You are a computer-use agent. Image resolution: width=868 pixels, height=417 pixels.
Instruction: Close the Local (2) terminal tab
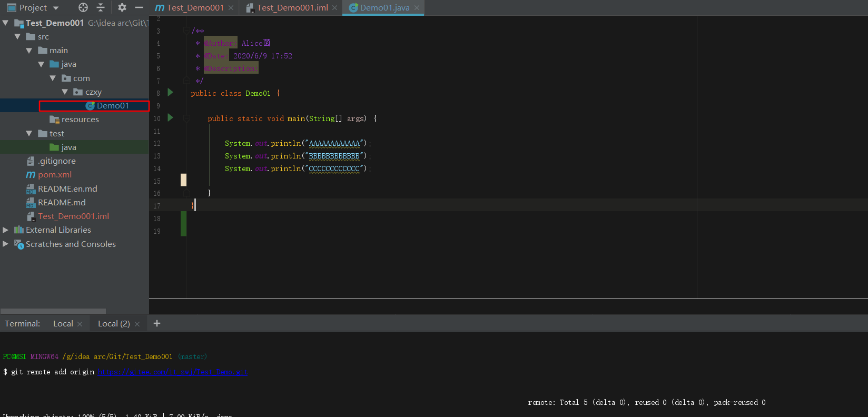[137, 324]
